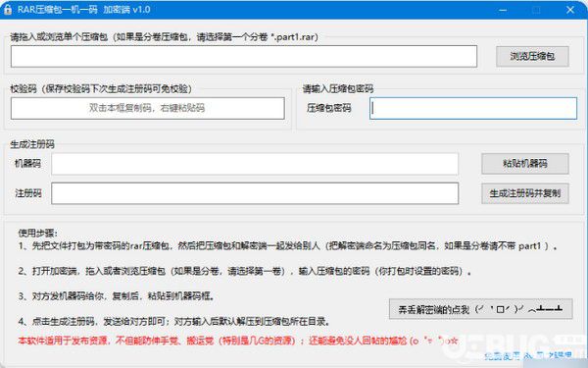588x368 pixels.
Task: Click the 请输入压缩包密码 group label
Action: coord(338,88)
